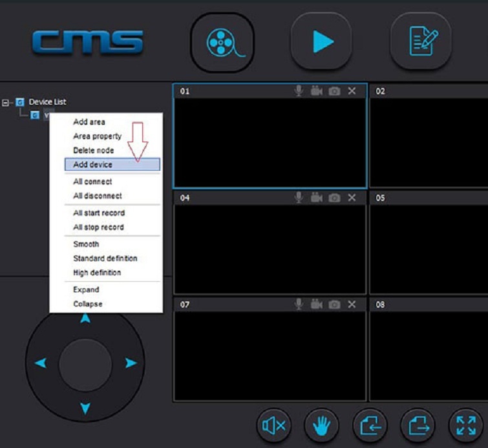The height and width of the screenshot is (448, 488).
Task: Choose Collapse from the context menu
Action: pyautogui.click(x=88, y=304)
